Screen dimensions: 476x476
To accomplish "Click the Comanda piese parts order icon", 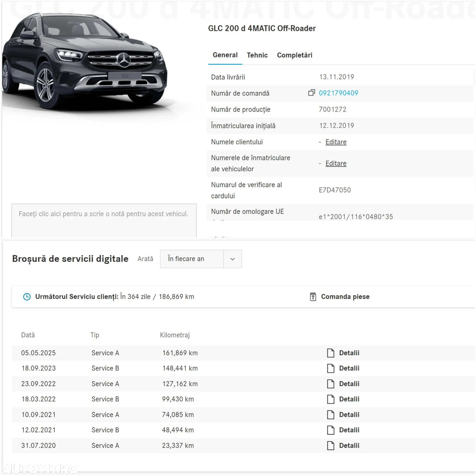I will [313, 297].
